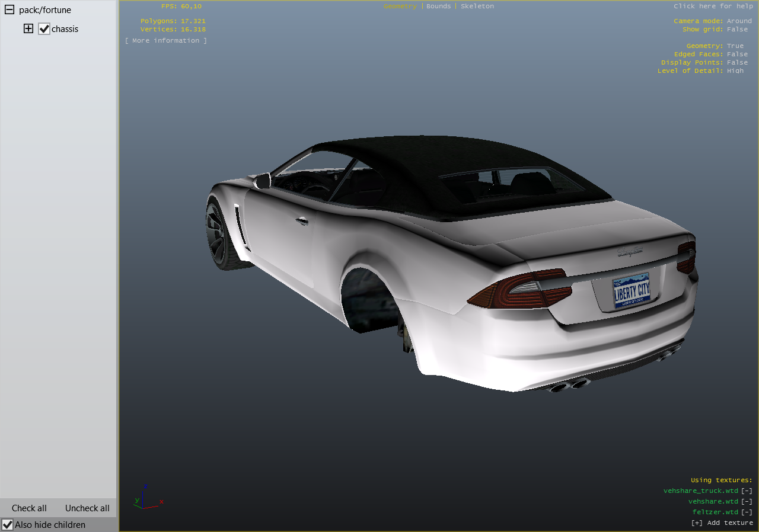Switch to the Skeleton view tab
759x532 pixels.
coord(477,6)
